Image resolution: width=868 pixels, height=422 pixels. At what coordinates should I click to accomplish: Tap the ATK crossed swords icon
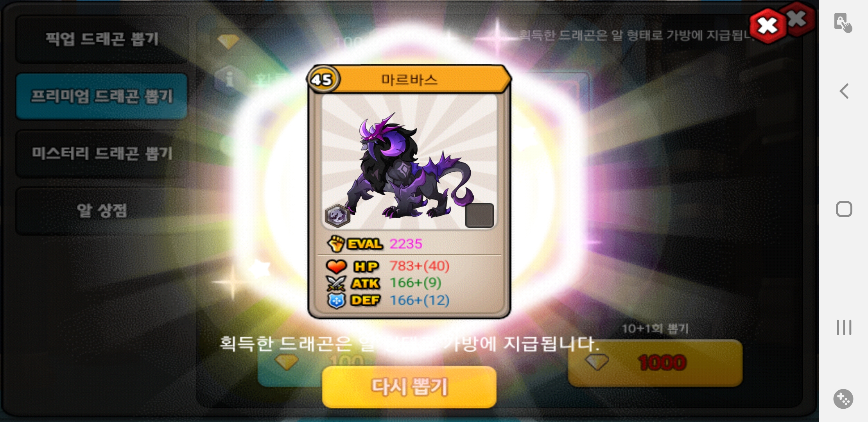coord(336,283)
